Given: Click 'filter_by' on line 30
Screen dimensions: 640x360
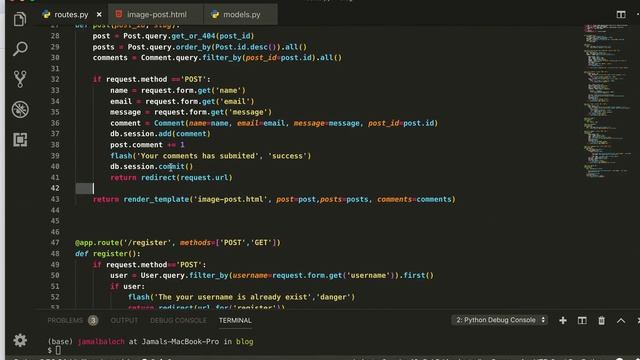Looking at the screenshot, I should pyautogui.click(x=222, y=58).
